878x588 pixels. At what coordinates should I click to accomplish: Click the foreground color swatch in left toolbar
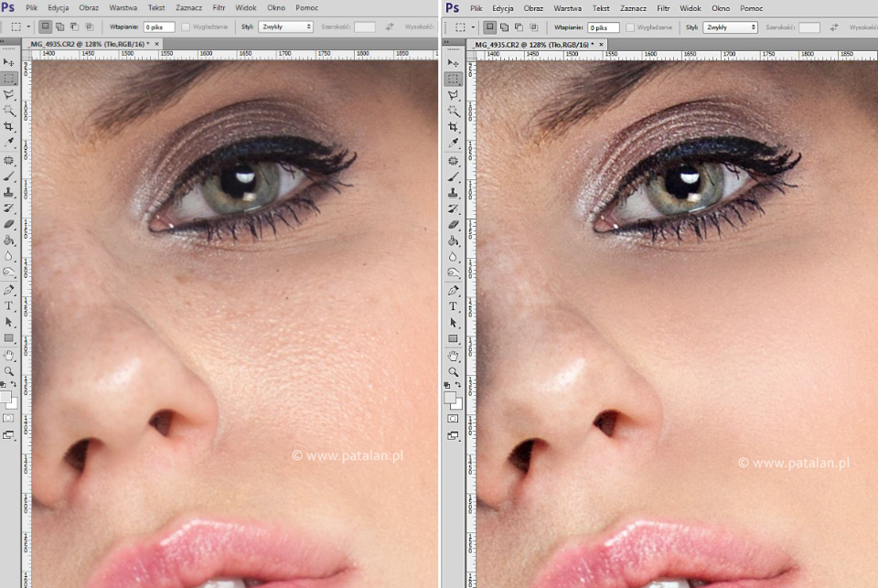click(5, 398)
